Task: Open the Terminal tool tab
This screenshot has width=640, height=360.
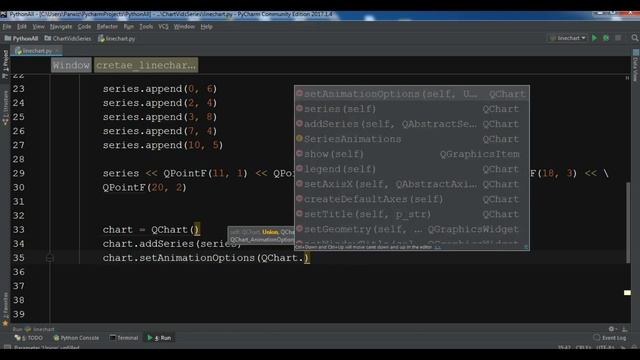Action: 124,338
